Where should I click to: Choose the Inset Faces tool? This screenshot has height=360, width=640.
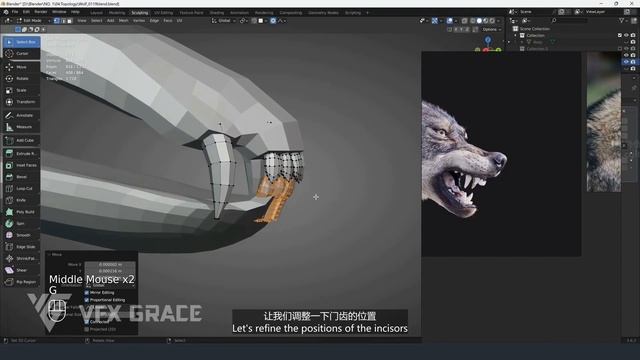click(x=22, y=165)
